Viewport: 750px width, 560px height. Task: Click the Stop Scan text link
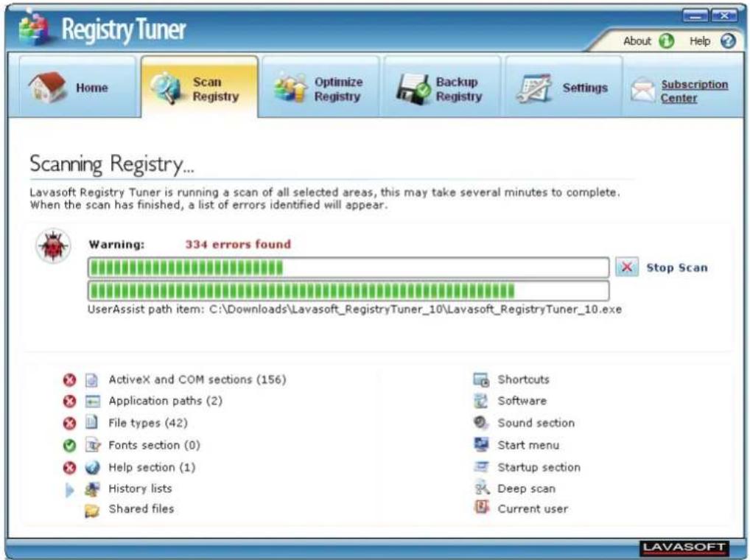[x=677, y=267]
